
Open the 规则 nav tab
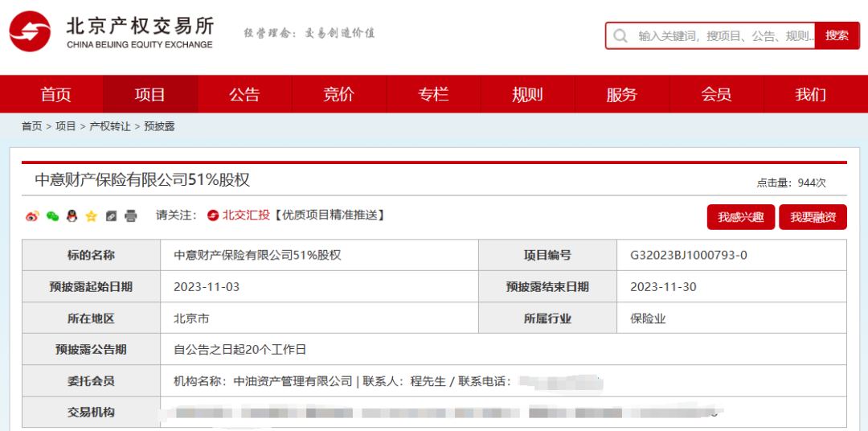527,95
